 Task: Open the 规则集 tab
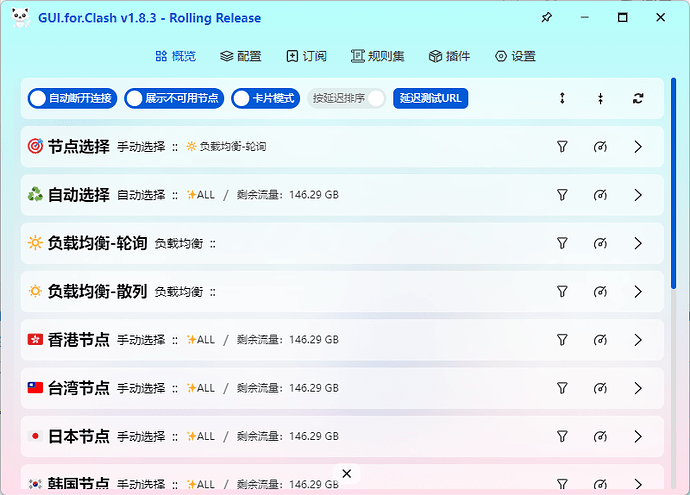[378, 56]
